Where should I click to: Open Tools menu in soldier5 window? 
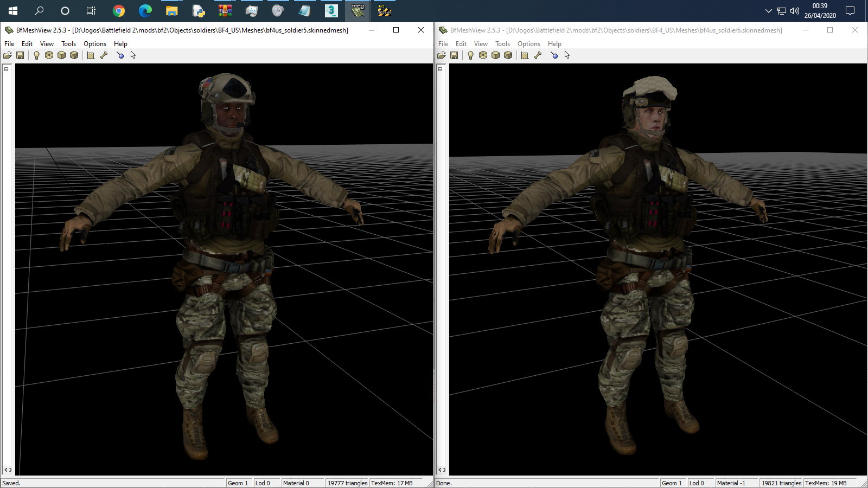(68, 44)
